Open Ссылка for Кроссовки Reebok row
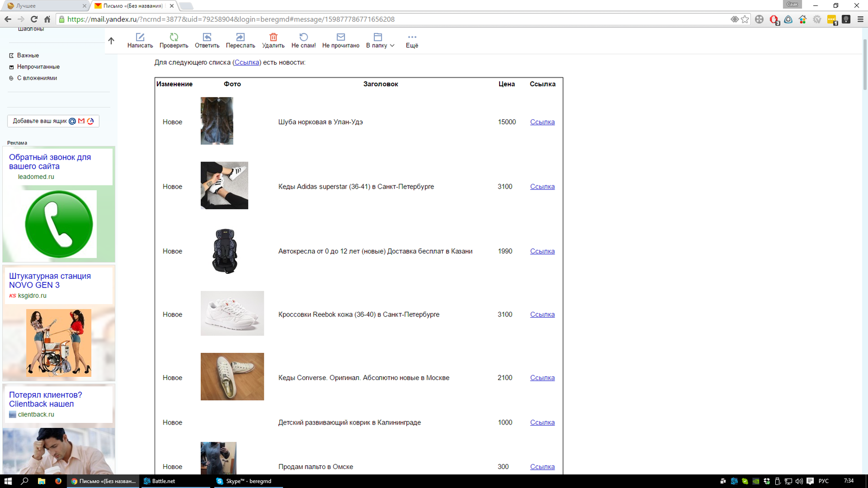This screenshot has width=868, height=488. click(542, 314)
